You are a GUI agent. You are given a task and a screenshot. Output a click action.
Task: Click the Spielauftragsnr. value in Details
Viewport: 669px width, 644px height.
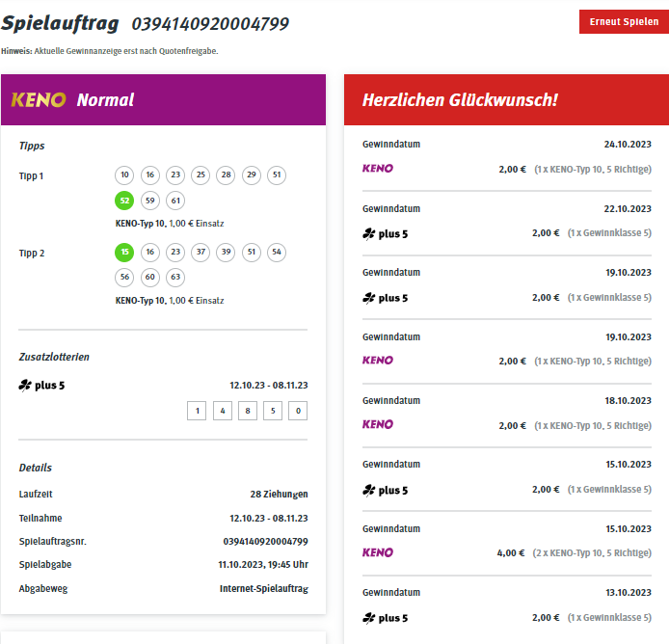(x=265, y=542)
